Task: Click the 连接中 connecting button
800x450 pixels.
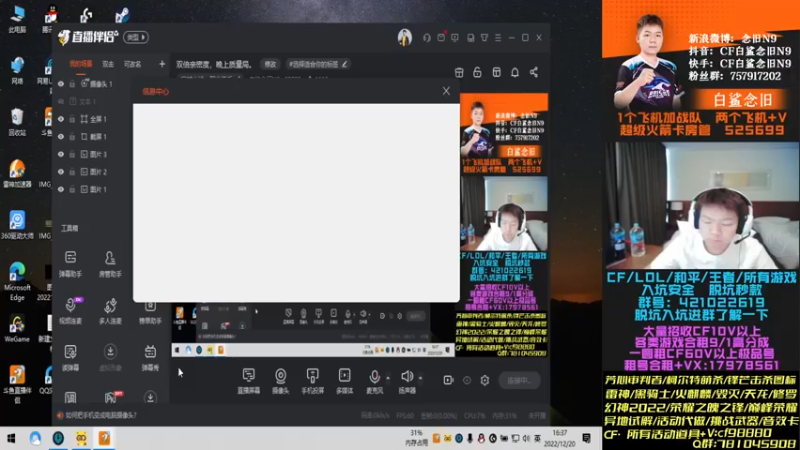Action: pyautogui.click(x=519, y=380)
